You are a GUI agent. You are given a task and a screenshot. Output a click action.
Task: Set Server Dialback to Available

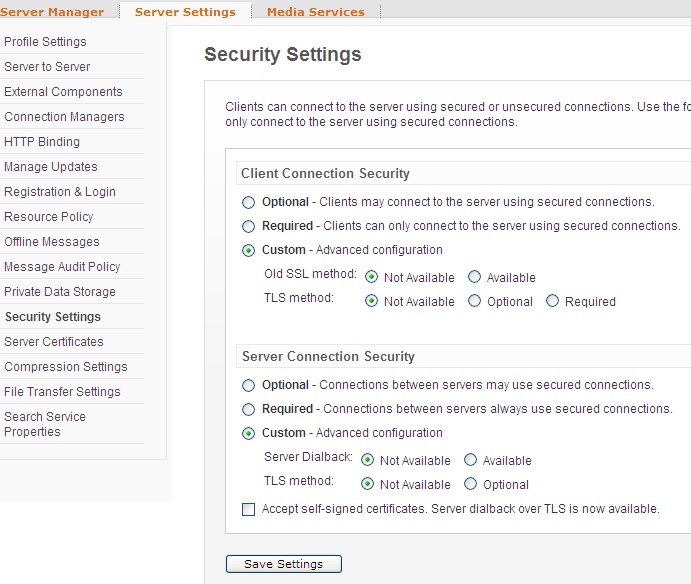tap(470, 460)
